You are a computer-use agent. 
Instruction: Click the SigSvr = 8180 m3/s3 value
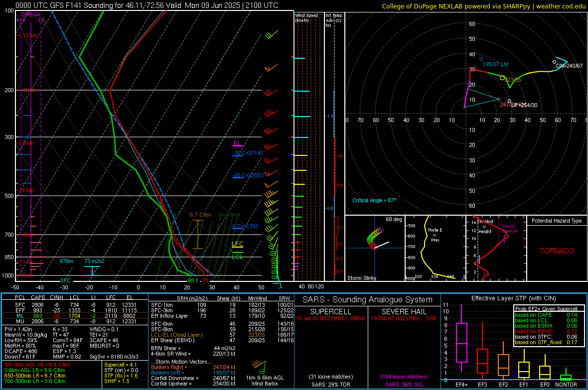pos(114,357)
